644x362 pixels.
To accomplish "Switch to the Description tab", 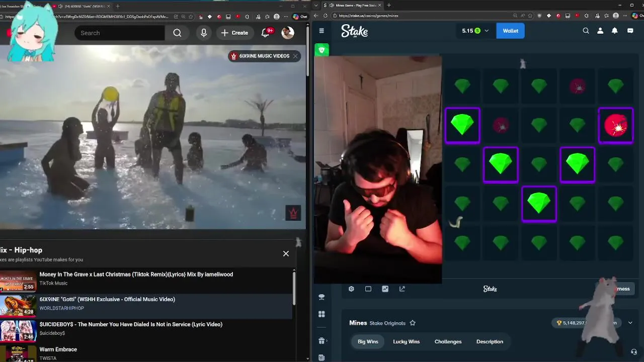I will click(490, 341).
